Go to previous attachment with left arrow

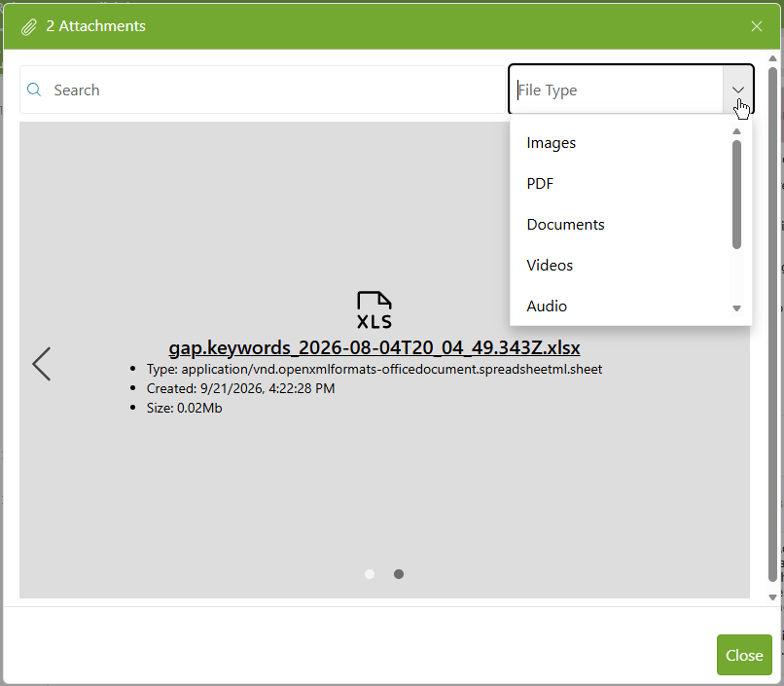[42, 364]
